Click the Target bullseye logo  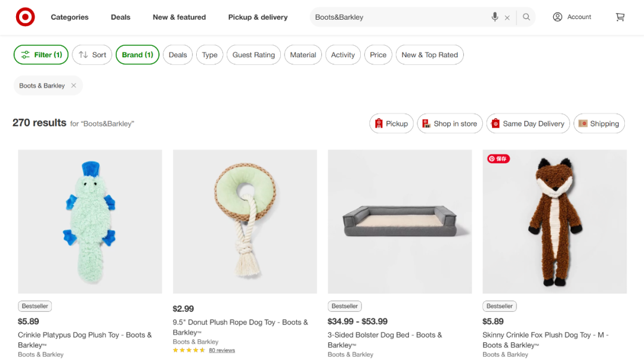[x=25, y=17]
